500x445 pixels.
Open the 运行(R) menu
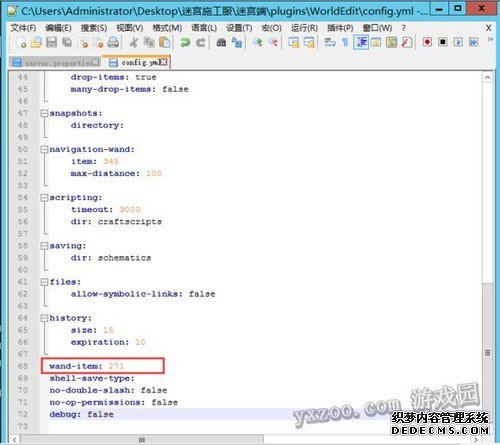coord(304,28)
